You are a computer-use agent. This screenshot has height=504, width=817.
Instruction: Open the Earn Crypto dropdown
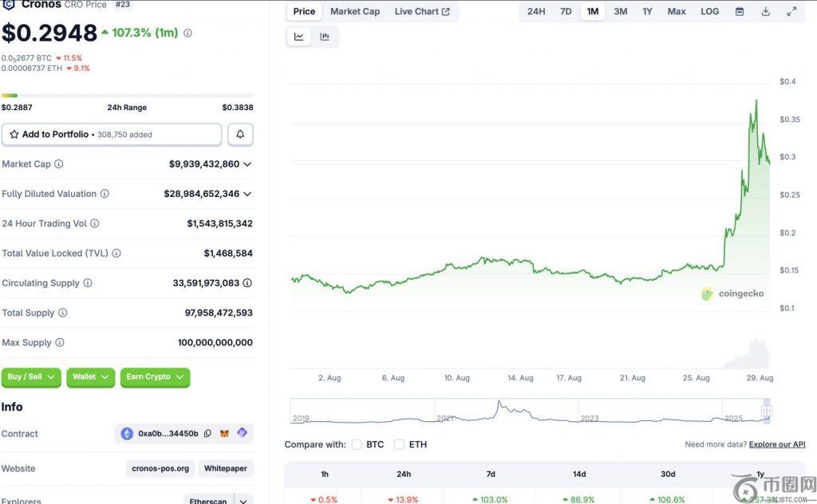[155, 377]
